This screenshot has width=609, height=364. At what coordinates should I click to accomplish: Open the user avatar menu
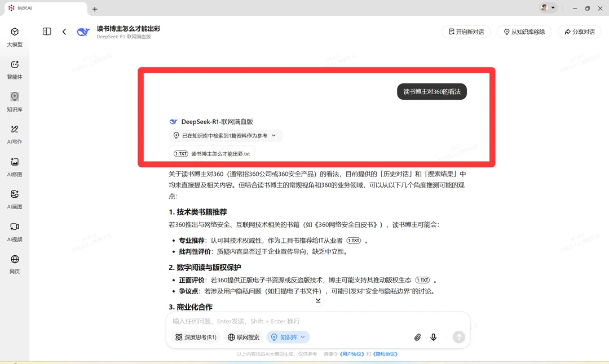coord(548,8)
